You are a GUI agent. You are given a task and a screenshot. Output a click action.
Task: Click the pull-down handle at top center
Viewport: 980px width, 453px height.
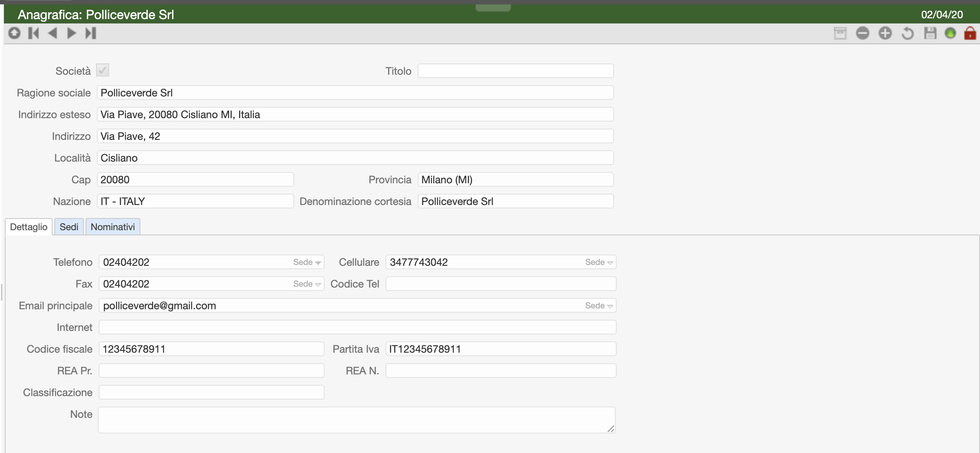493,7
